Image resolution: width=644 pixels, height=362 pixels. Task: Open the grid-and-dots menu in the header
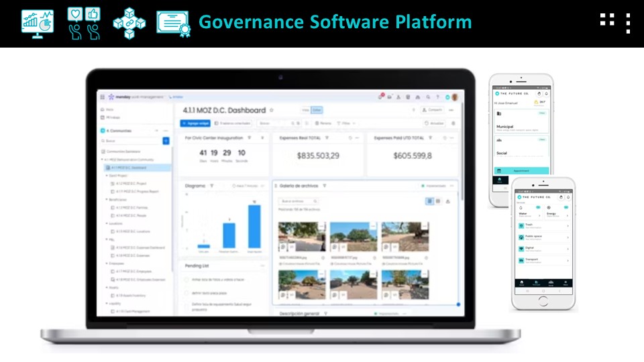point(615,22)
